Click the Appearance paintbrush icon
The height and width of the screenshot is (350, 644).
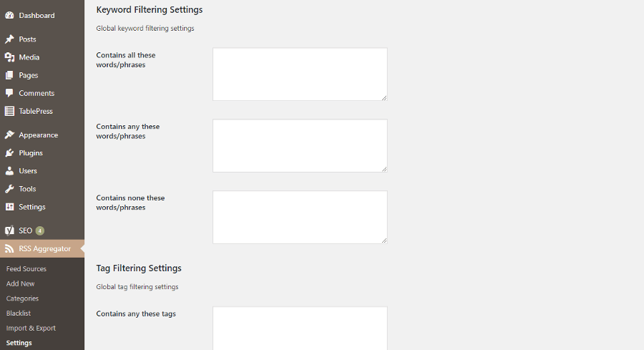[9, 135]
